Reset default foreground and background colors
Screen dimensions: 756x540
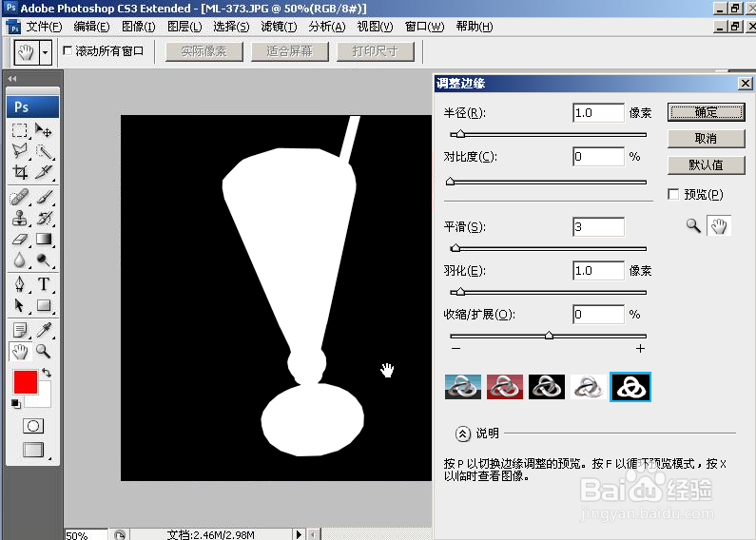[16, 403]
